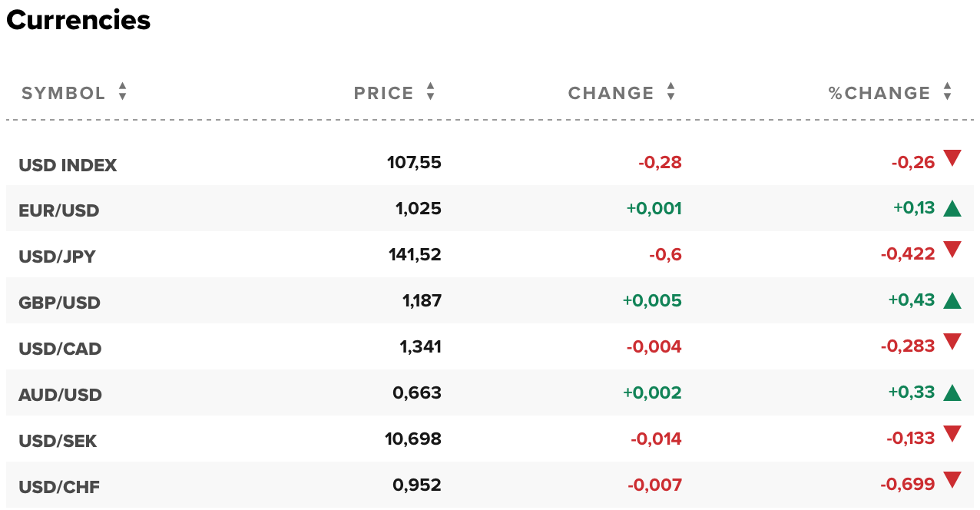The height and width of the screenshot is (510, 980).
Task: Sort by %Change using sort arrows
Action: 947,92
